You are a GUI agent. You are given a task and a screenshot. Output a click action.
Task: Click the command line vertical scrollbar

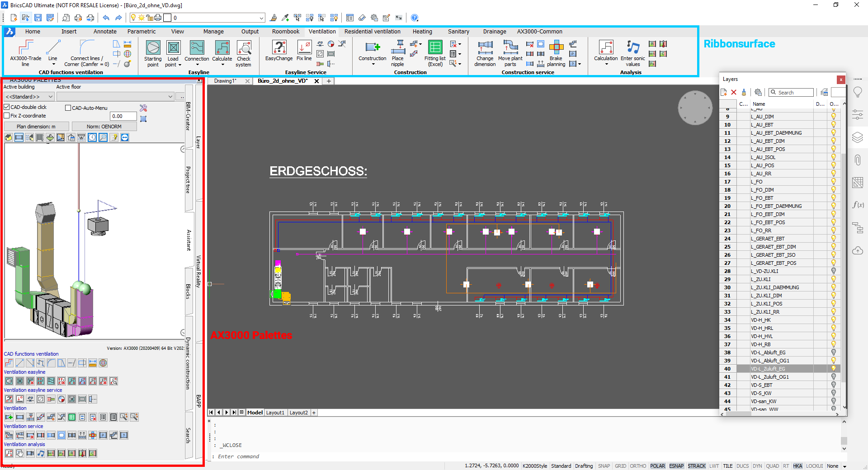tap(844, 434)
